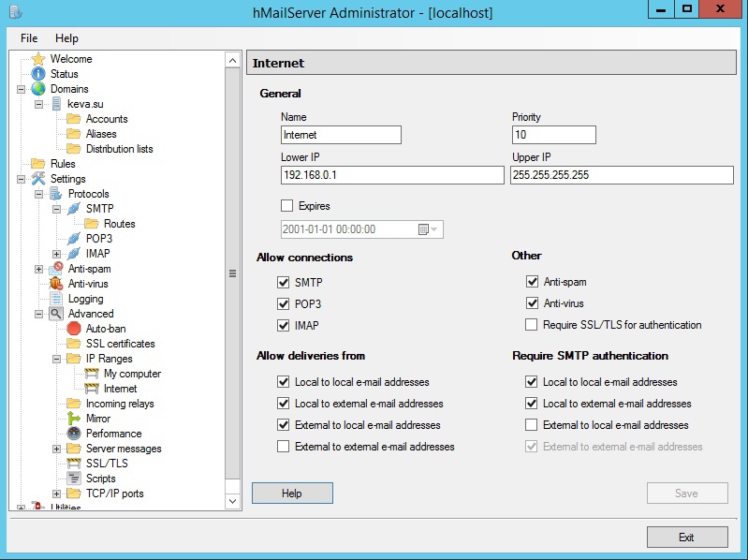This screenshot has height=560, width=748.
Task: Click the Accounts folder icon
Action: 73,119
